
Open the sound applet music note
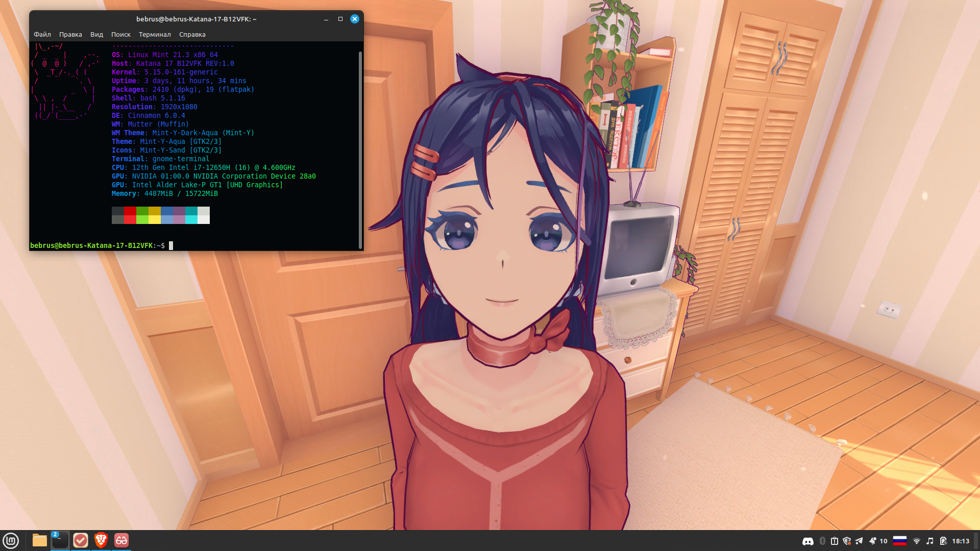coord(930,541)
